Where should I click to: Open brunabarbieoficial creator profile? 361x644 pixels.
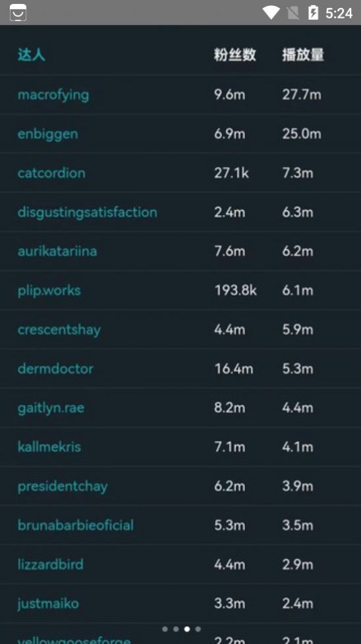point(76,525)
